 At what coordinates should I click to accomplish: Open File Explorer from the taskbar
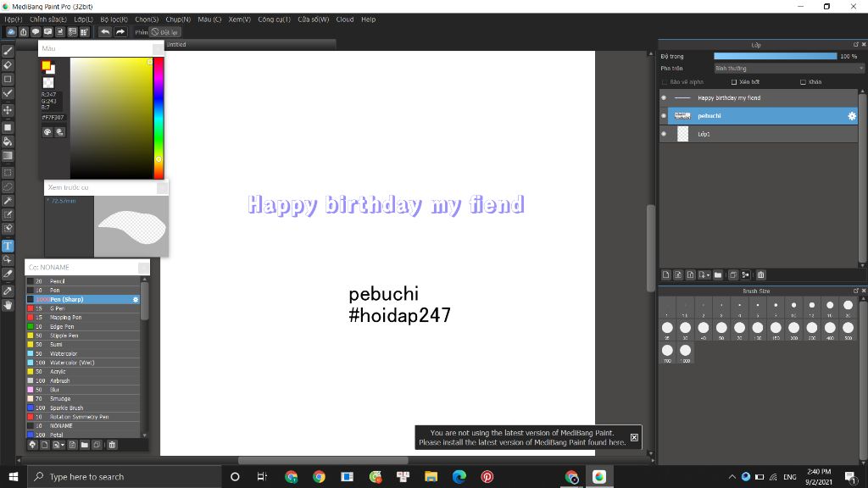[x=431, y=477]
